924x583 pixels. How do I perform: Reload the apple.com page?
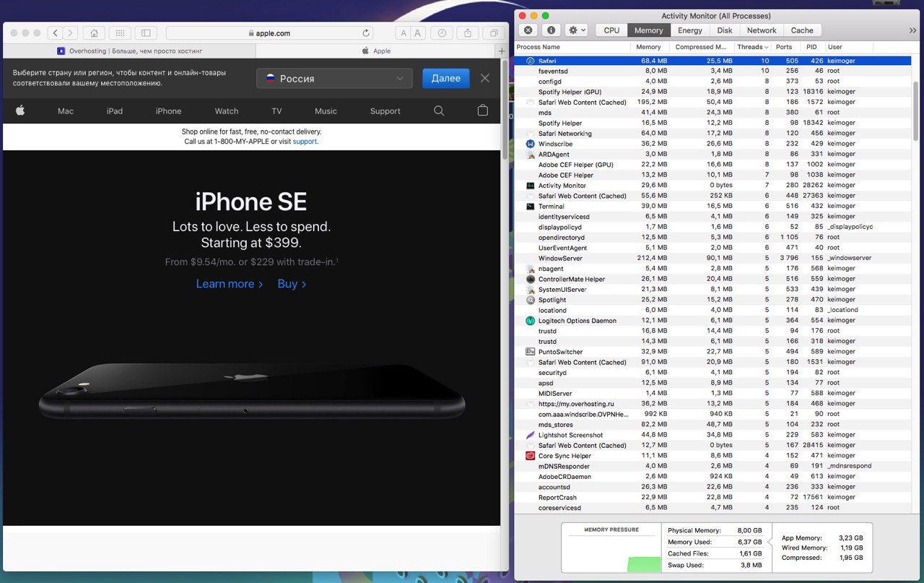(366, 33)
